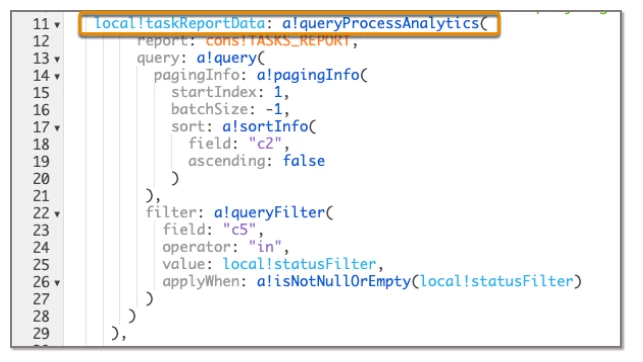Click the "in" operator string

coord(265,247)
